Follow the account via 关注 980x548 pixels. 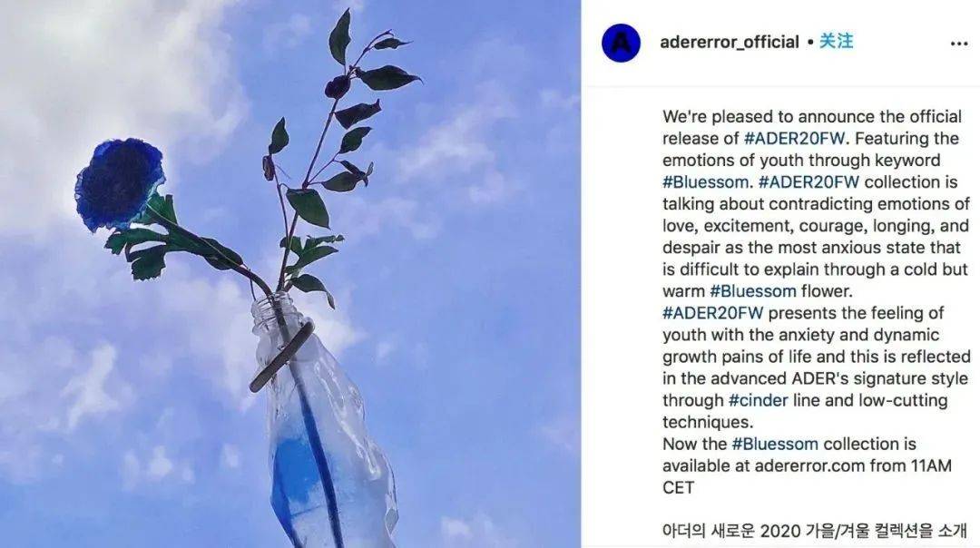tap(837, 41)
